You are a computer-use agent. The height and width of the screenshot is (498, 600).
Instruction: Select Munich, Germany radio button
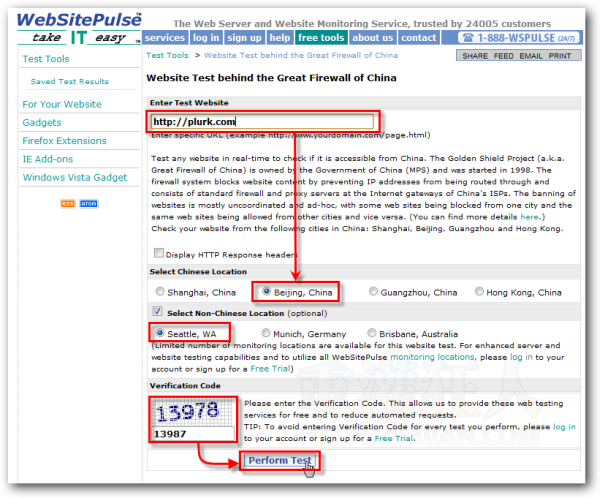point(266,333)
